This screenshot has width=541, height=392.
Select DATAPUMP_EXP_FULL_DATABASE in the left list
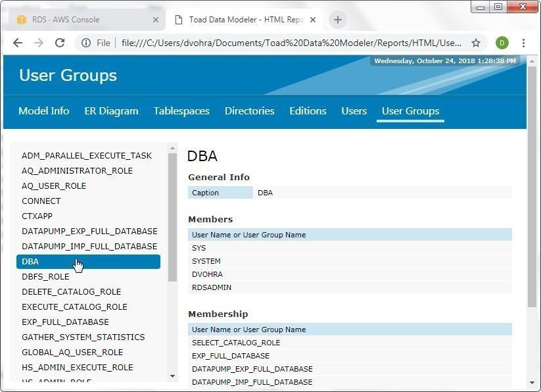tap(89, 232)
